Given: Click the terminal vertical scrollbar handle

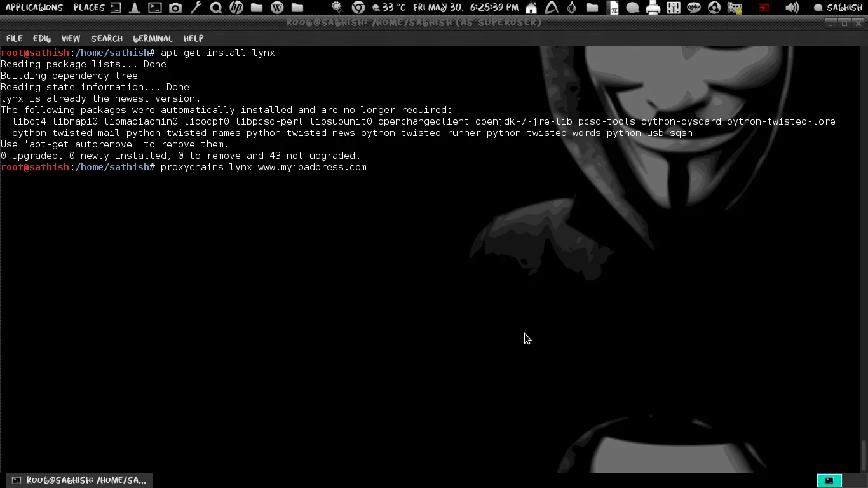Looking at the screenshot, I should pos(864,456).
